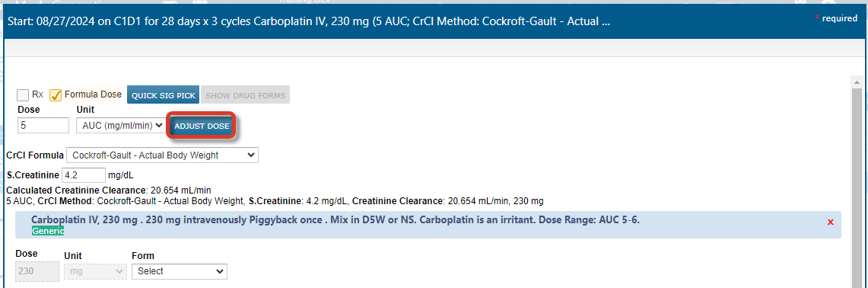Focus the Dose field containing 5
This screenshot has height=288, width=868.
[x=43, y=126]
